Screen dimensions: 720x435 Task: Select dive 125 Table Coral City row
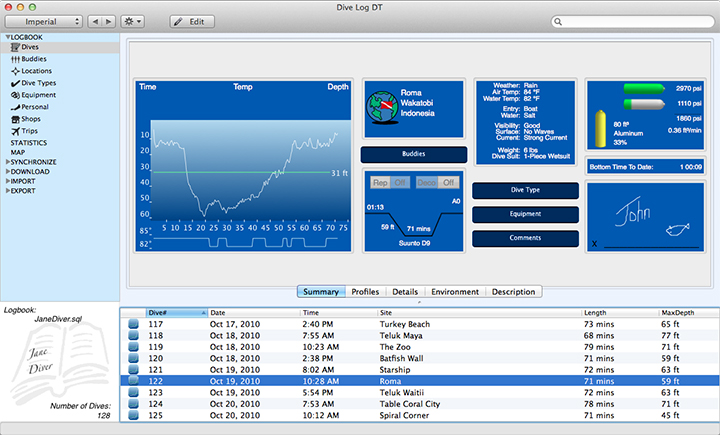[x=400, y=403]
